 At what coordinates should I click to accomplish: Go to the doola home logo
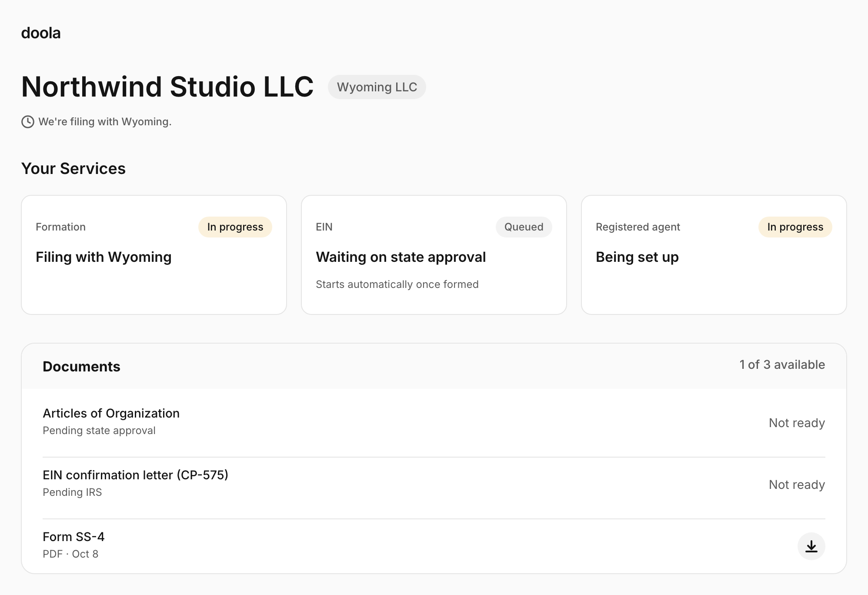[x=41, y=33]
